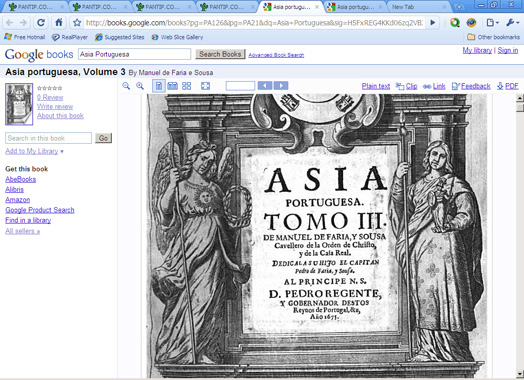
Task: Click the go arrow beside the address bar
Action: 433,23
